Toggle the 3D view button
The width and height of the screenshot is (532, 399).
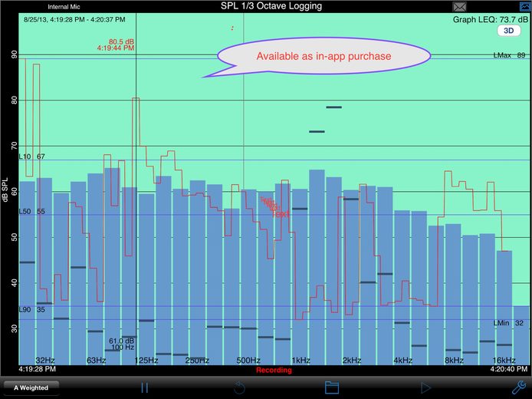tap(508, 31)
